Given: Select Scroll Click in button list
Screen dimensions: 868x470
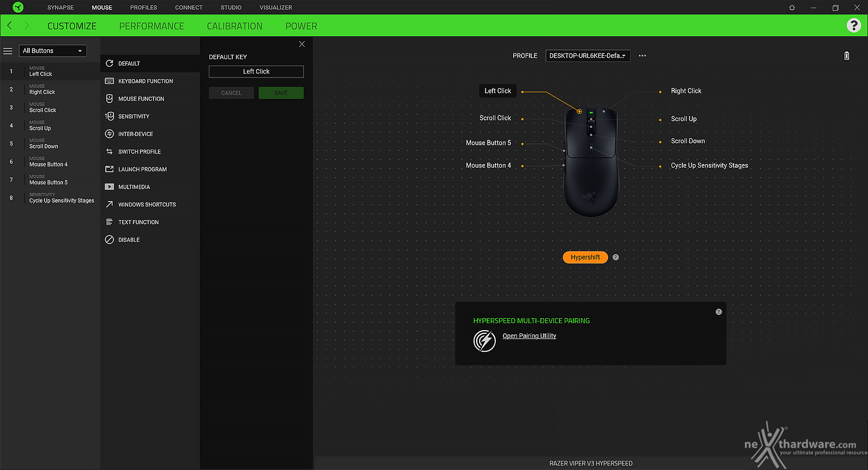Looking at the screenshot, I should pos(50,108).
